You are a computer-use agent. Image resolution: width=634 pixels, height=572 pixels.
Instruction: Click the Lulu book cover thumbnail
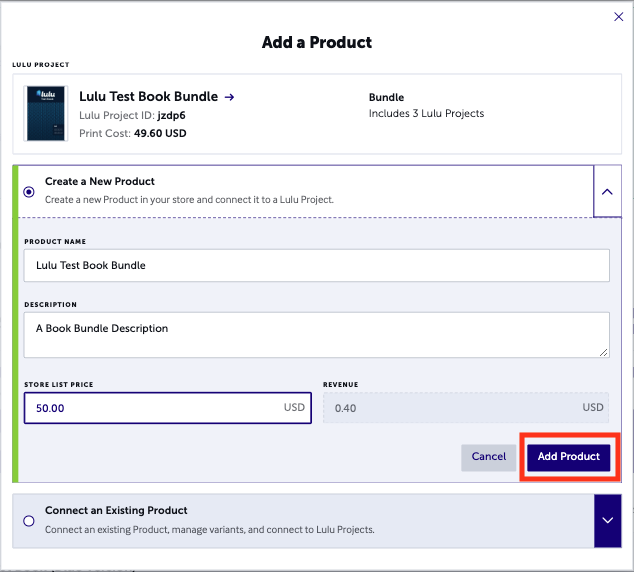(46, 113)
